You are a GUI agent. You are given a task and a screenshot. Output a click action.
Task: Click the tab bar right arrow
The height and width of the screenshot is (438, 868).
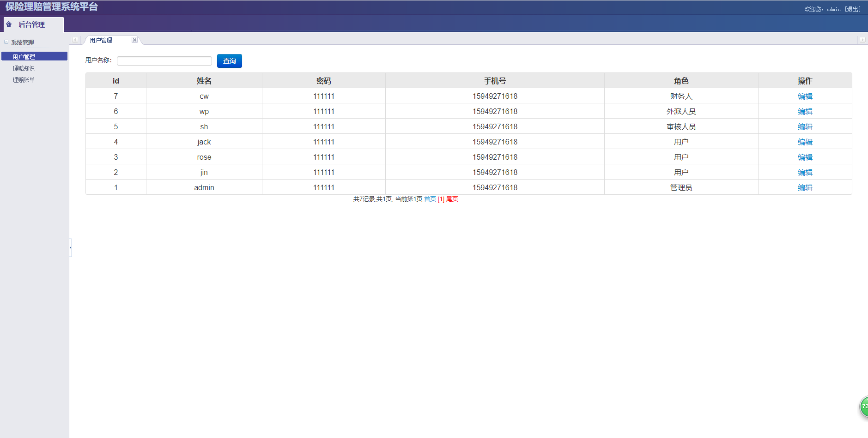(862, 40)
